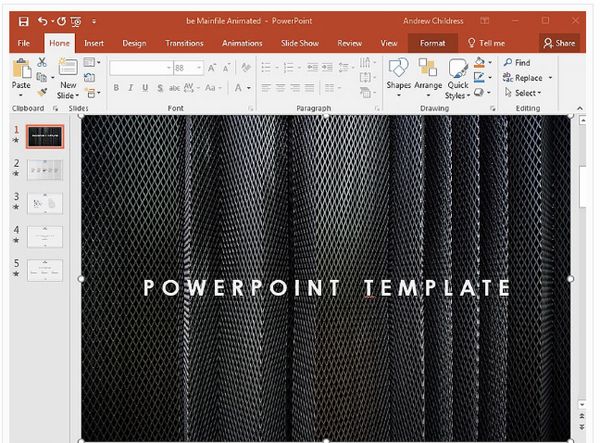The width and height of the screenshot is (600, 443).
Task: Convert to SmartArt icon
Action: tap(368, 92)
